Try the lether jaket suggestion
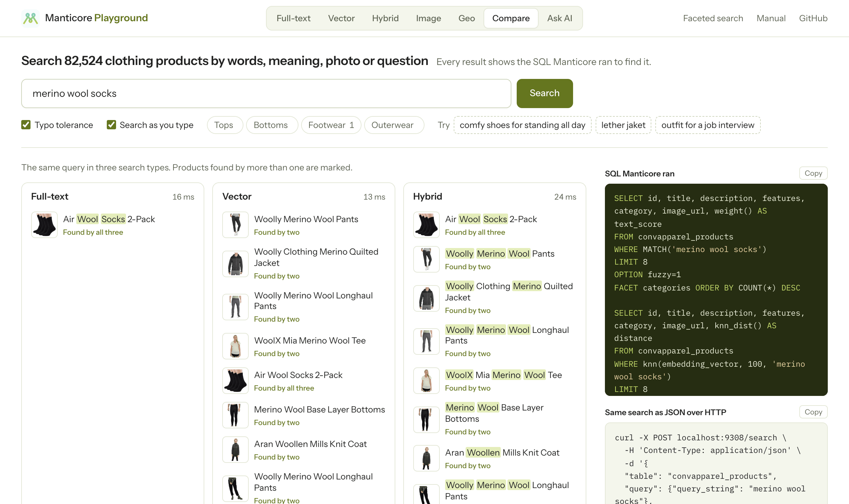The image size is (849, 504). tap(623, 125)
